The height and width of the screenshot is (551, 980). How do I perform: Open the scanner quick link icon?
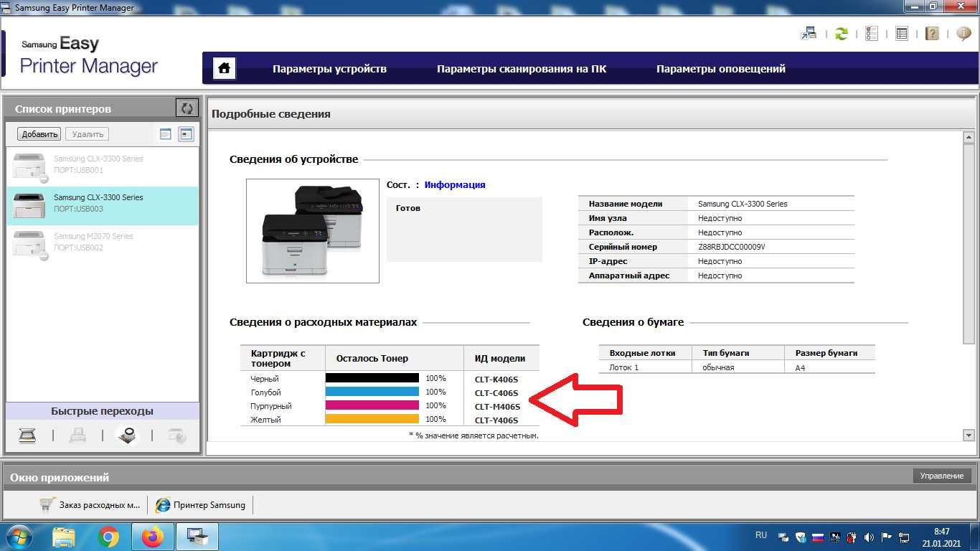(x=27, y=435)
